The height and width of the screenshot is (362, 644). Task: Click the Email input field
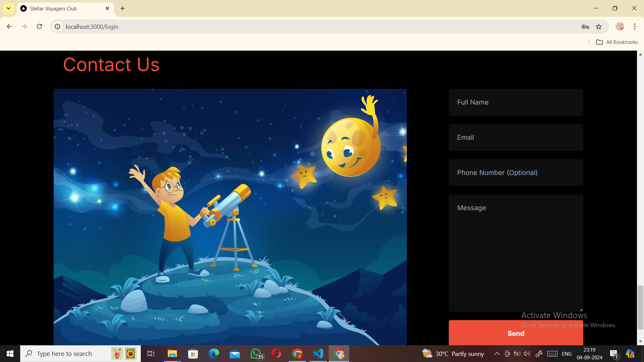516,137
